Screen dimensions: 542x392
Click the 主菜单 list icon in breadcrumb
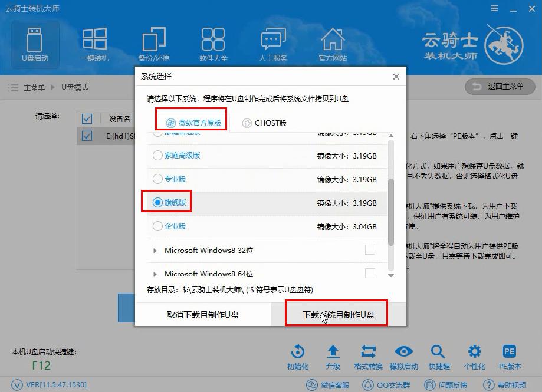pyautogui.click(x=13, y=87)
